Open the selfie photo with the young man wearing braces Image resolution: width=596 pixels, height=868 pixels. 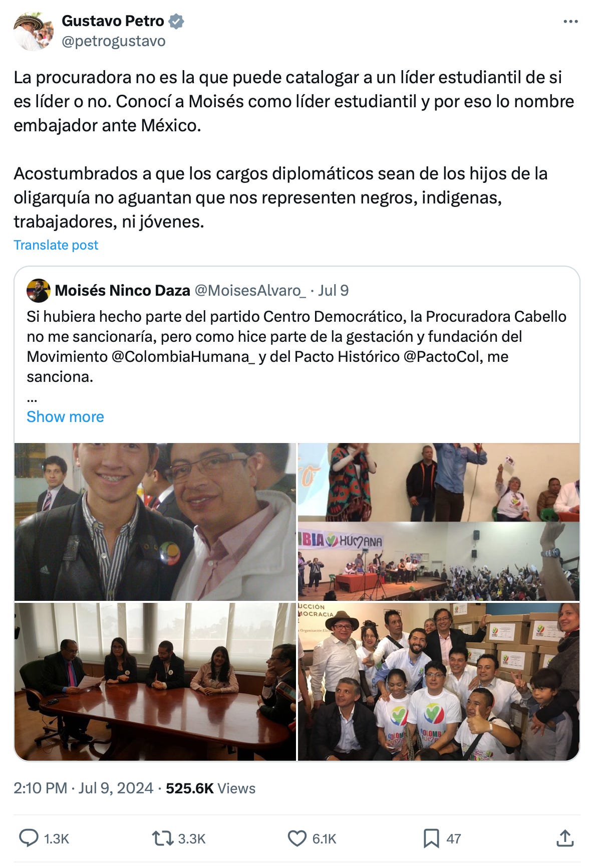pos(155,522)
